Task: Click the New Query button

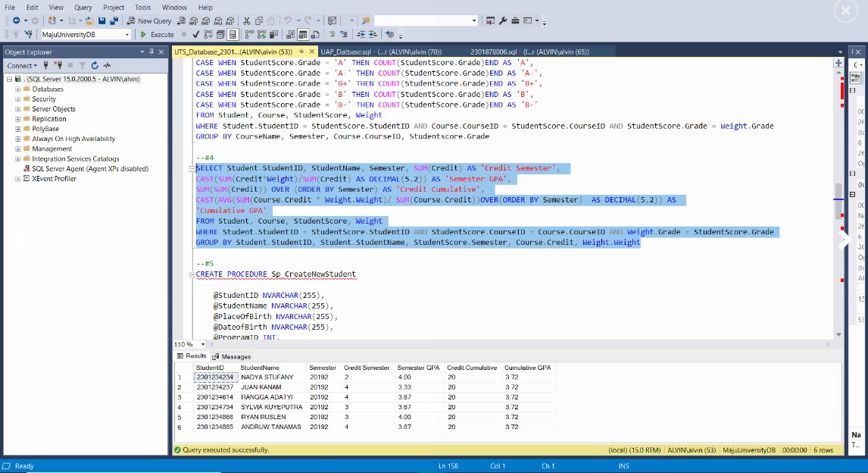Action: tap(149, 21)
